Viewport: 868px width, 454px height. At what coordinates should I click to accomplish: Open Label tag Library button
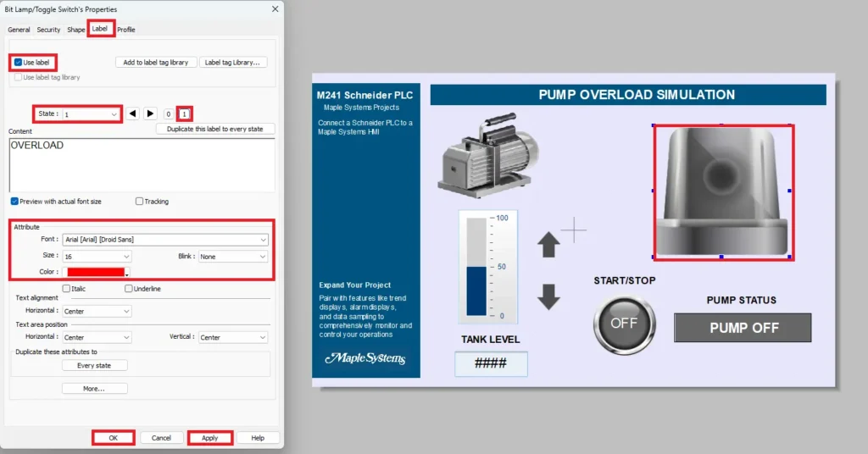pyautogui.click(x=232, y=63)
